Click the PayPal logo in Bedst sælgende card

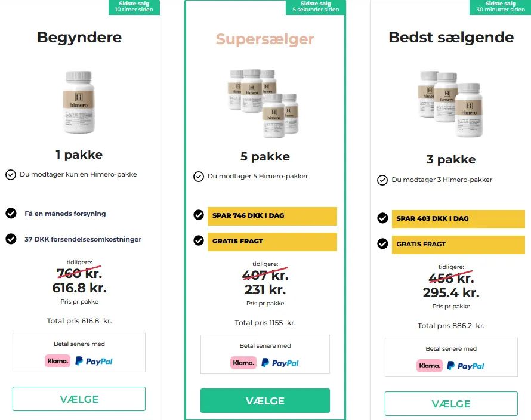[466, 366]
